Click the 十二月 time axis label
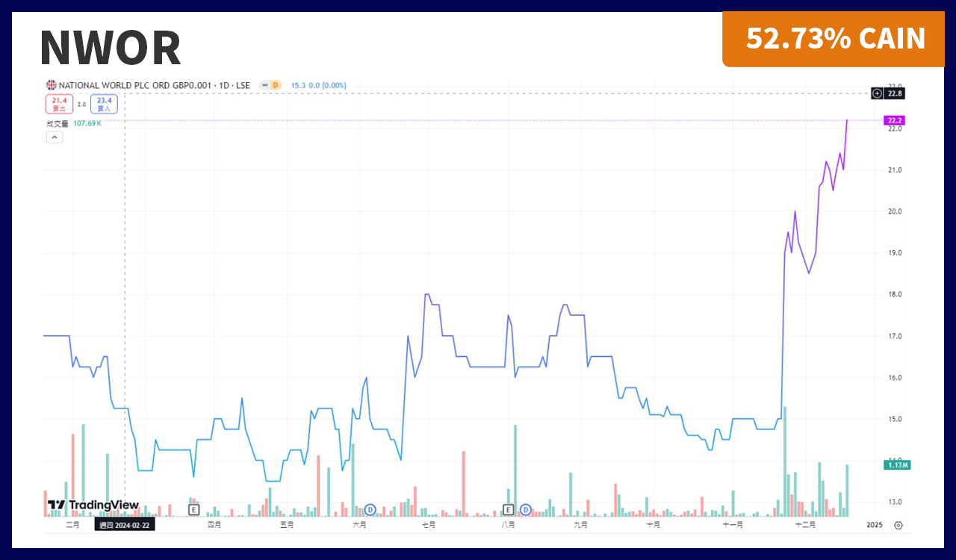Image resolution: width=956 pixels, height=560 pixels. pos(805,525)
